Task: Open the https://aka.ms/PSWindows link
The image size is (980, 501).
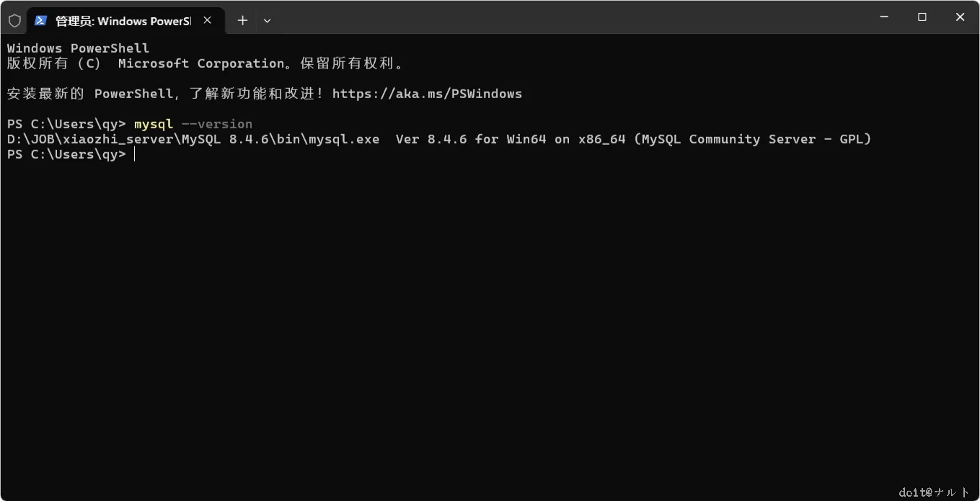Action: click(x=427, y=94)
